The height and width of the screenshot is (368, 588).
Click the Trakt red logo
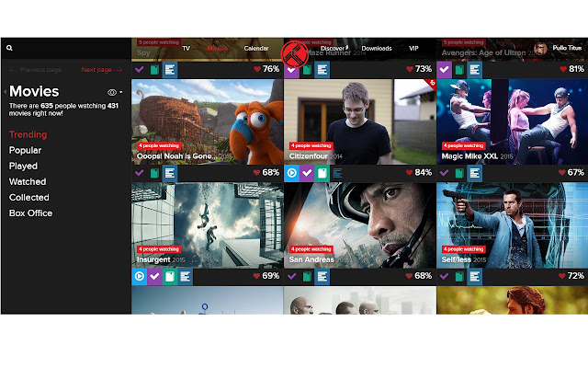coord(294,55)
